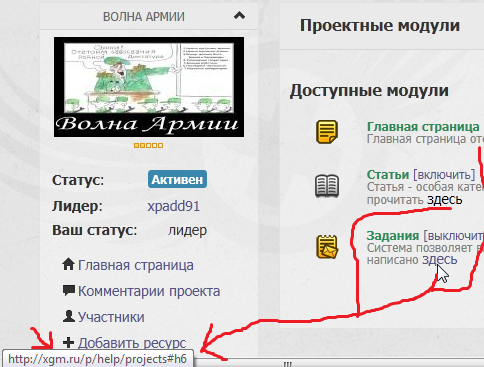
Task: Open the Задания module heading
Action: pyautogui.click(x=393, y=236)
